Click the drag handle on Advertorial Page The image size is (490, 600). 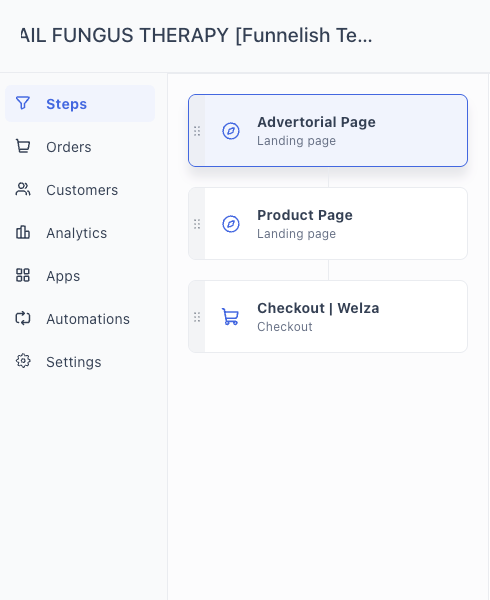tap(197, 131)
